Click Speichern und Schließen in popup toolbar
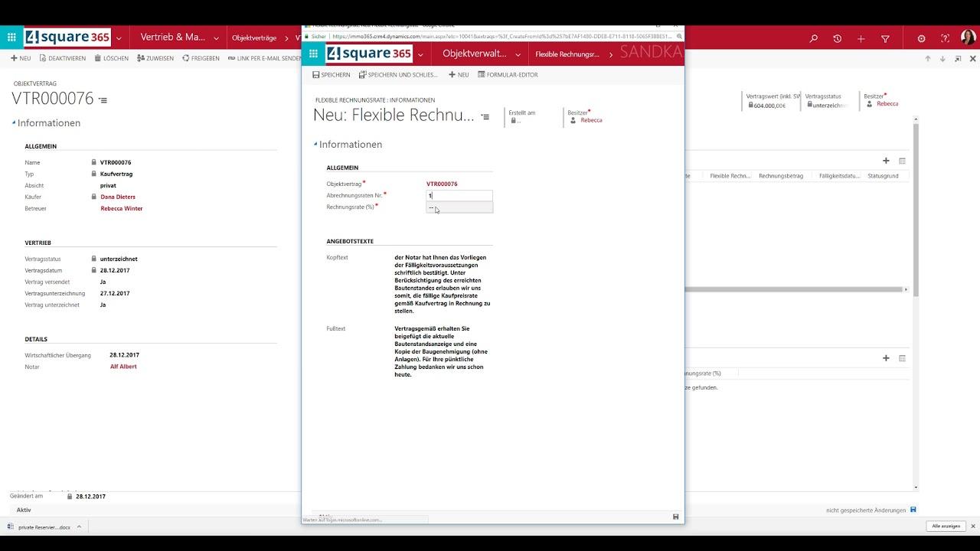This screenshot has width=980, height=551. [398, 75]
